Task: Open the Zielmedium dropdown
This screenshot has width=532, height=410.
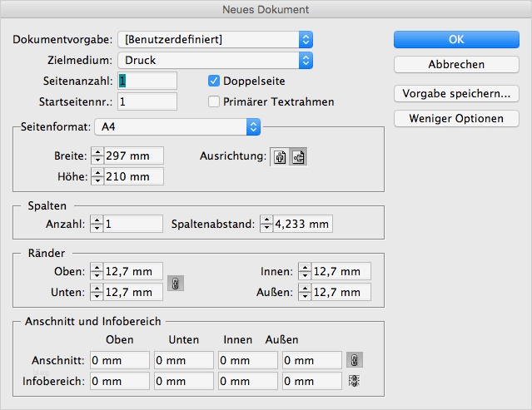Action: point(215,61)
